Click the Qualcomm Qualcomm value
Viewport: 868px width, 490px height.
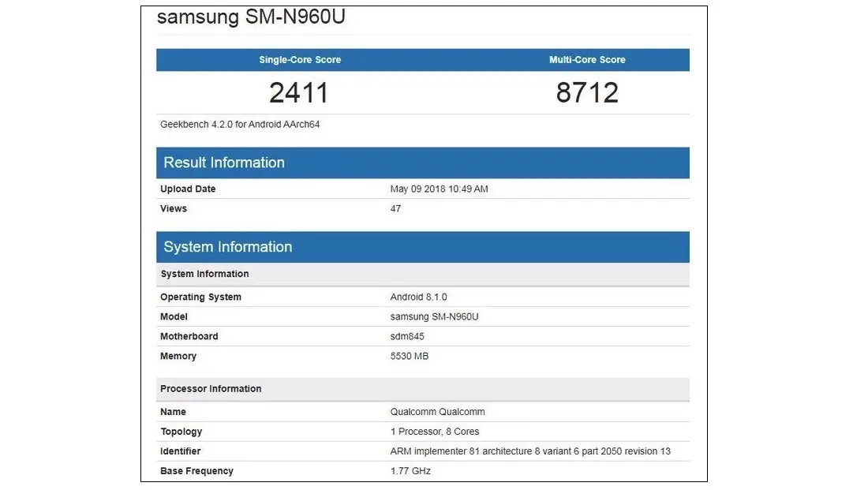[x=437, y=412]
